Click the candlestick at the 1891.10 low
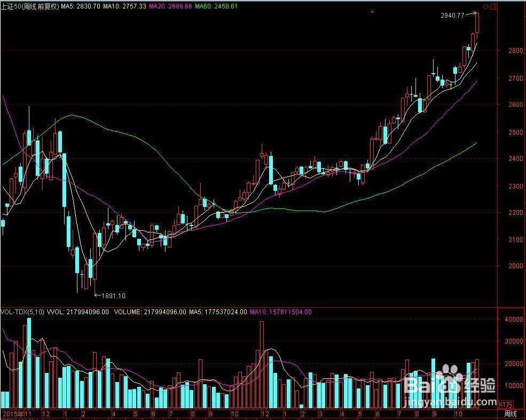 point(95,263)
